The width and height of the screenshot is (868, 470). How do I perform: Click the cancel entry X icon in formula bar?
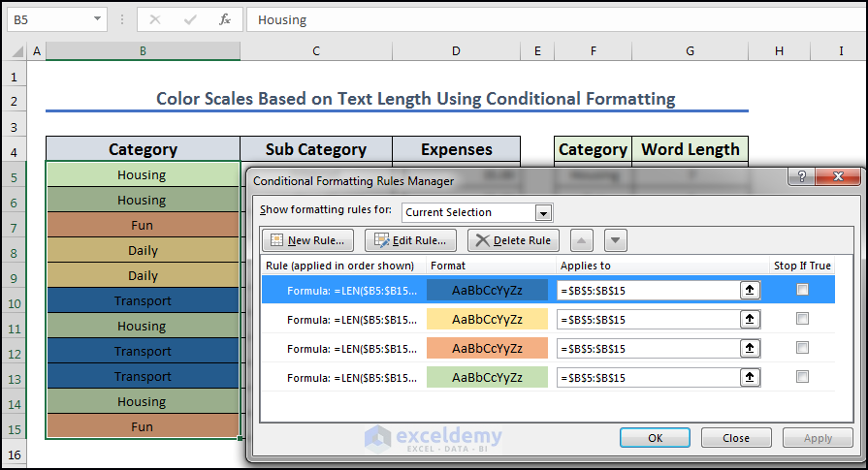156,19
